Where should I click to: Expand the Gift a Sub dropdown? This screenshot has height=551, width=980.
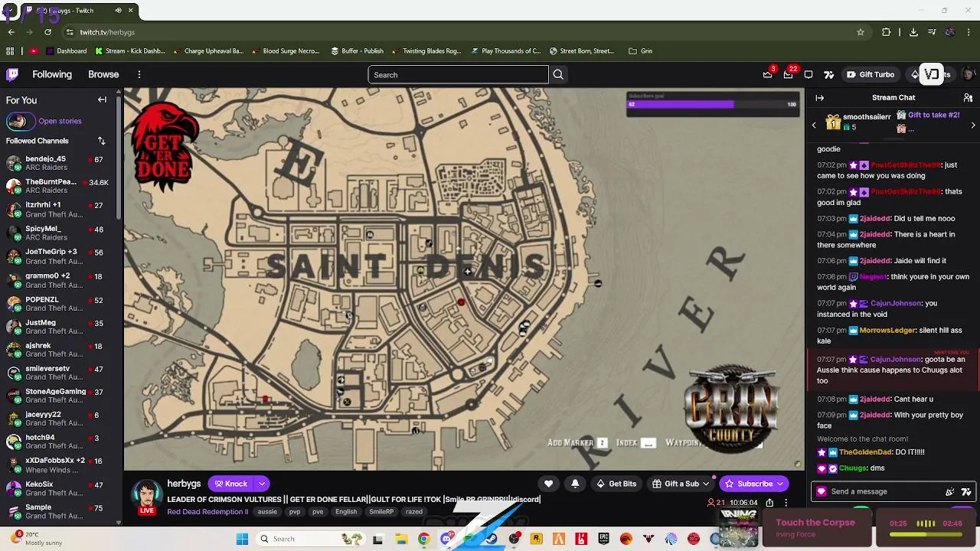(706, 484)
